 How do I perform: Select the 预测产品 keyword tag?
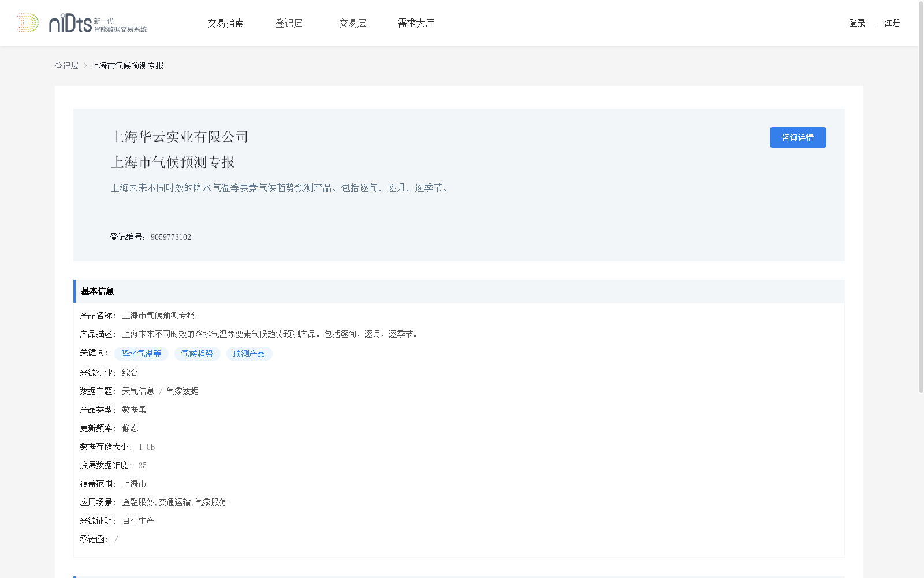point(249,354)
